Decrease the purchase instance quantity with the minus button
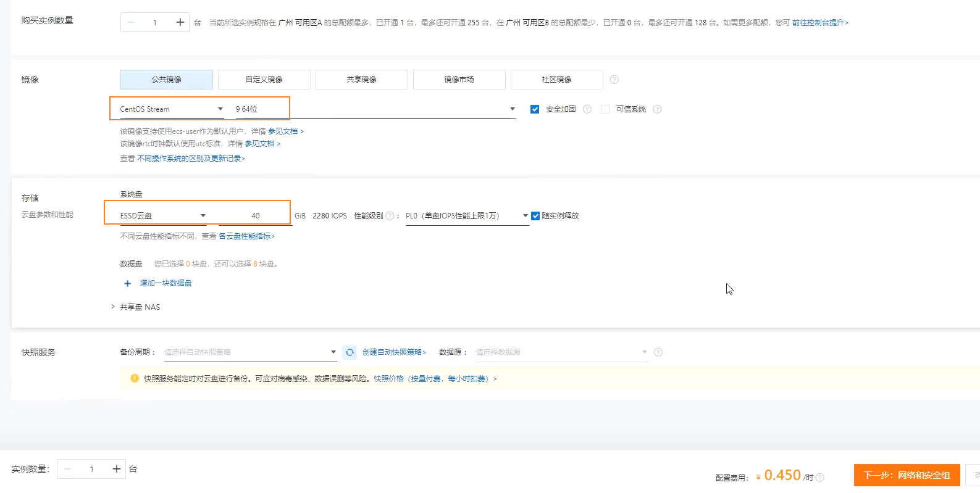The width and height of the screenshot is (980, 493). (x=130, y=22)
